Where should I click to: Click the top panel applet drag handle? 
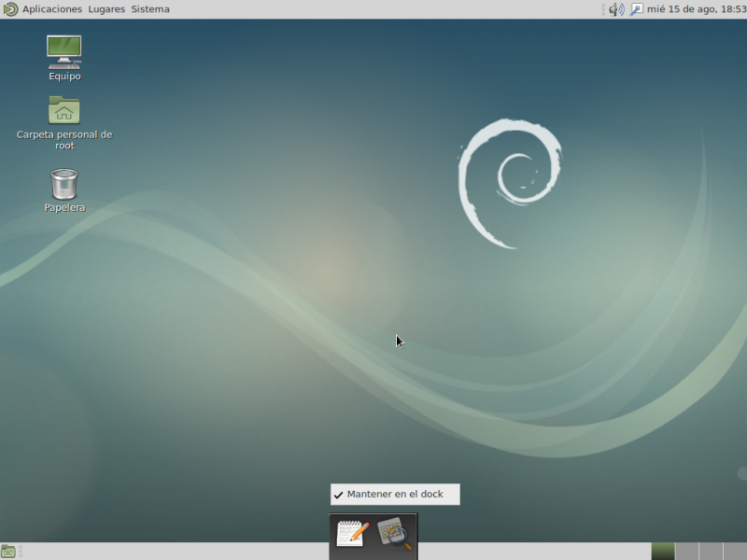pos(603,9)
